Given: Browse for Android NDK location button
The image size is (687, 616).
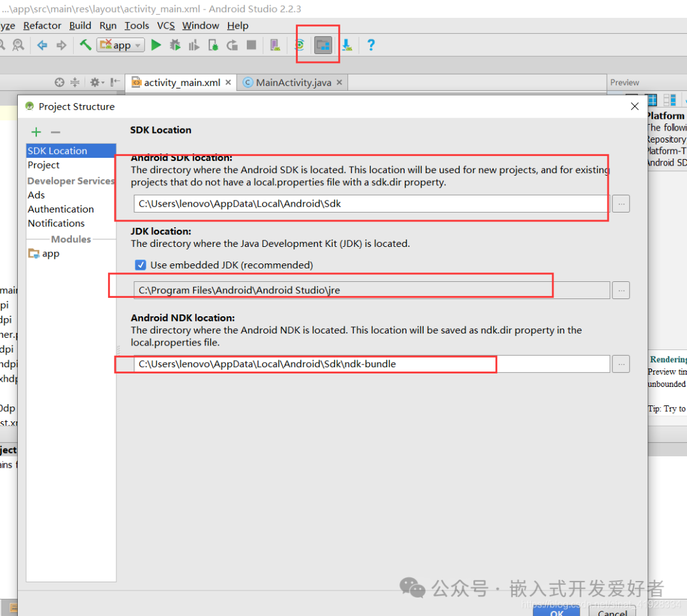Looking at the screenshot, I should (x=621, y=364).
